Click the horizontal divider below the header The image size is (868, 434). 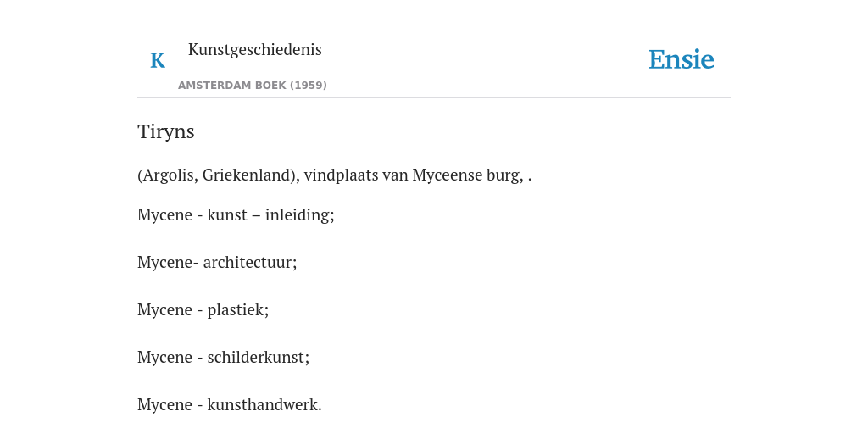click(x=434, y=98)
